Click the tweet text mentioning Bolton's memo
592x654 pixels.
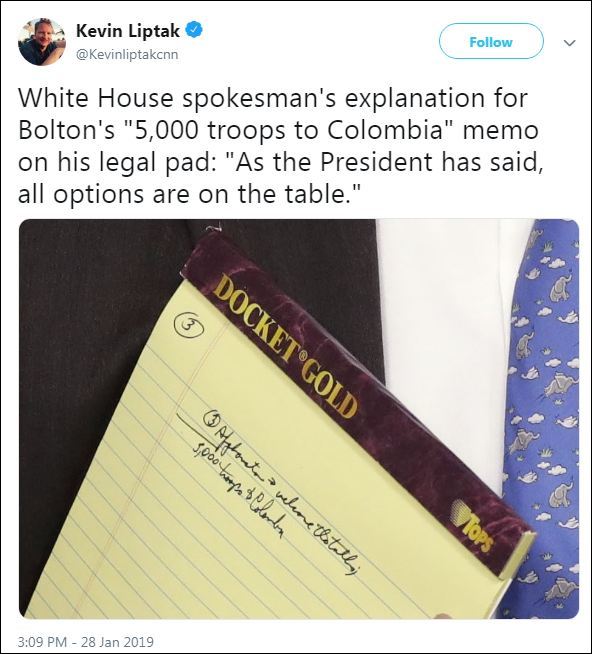(x=280, y=146)
